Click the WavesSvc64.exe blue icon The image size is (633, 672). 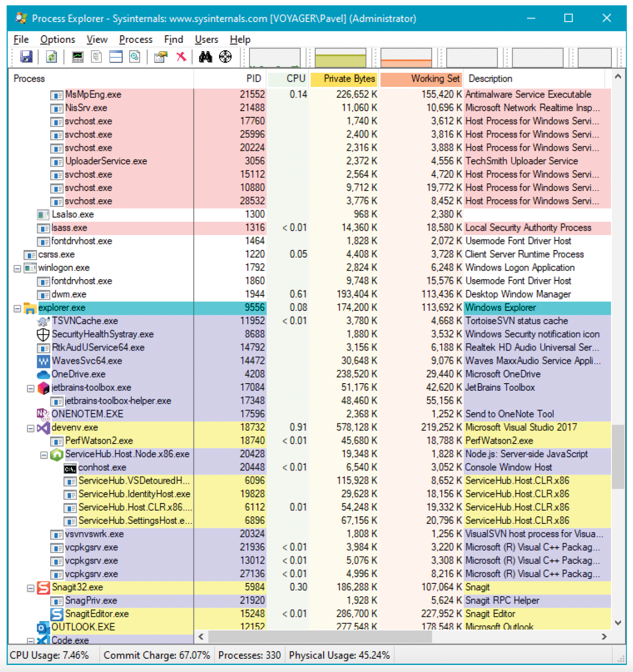43,361
